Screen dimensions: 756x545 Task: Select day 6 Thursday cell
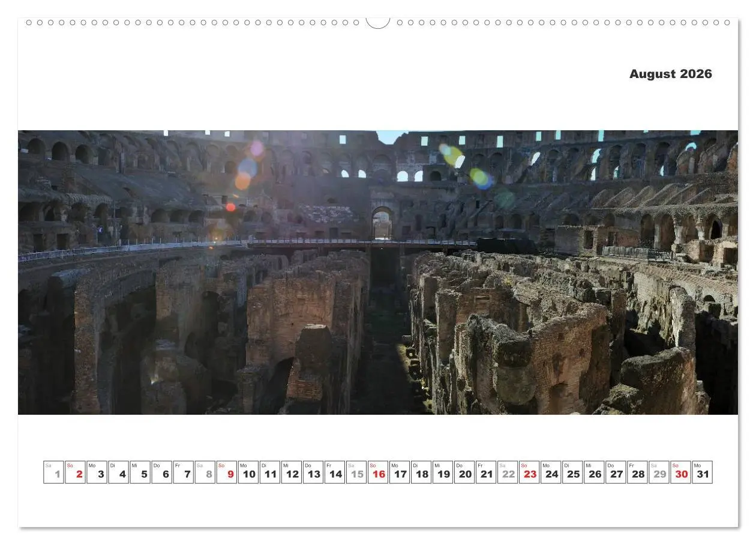point(161,472)
